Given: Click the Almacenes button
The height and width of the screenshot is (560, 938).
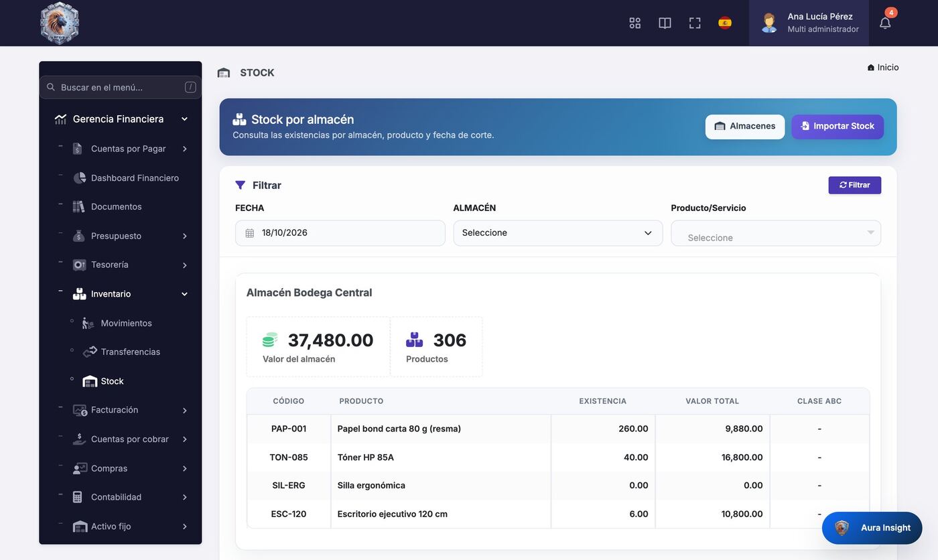Looking at the screenshot, I should click(x=745, y=127).
